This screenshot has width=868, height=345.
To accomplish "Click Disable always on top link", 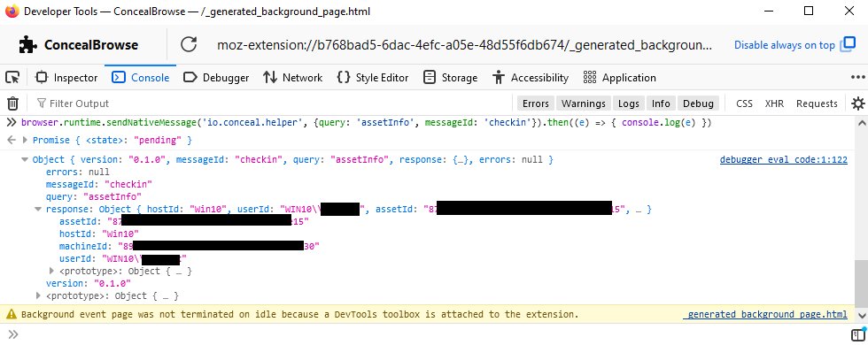I will click(785, 45).
